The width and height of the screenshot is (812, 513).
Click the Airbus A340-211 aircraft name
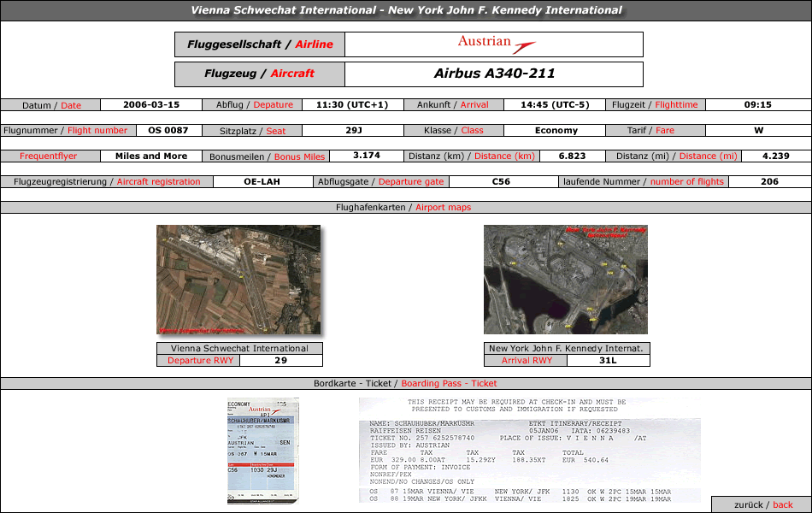point(494,74)
